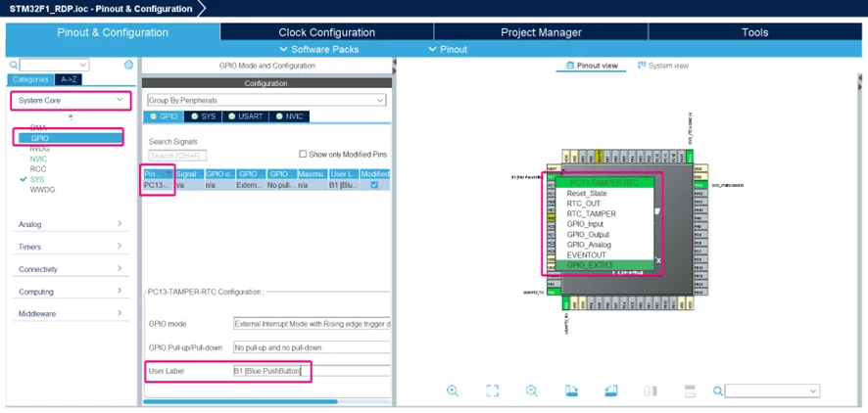Rotate the chip counter-clockwise
The image size is (868, 413).
(x=611, y=390)
